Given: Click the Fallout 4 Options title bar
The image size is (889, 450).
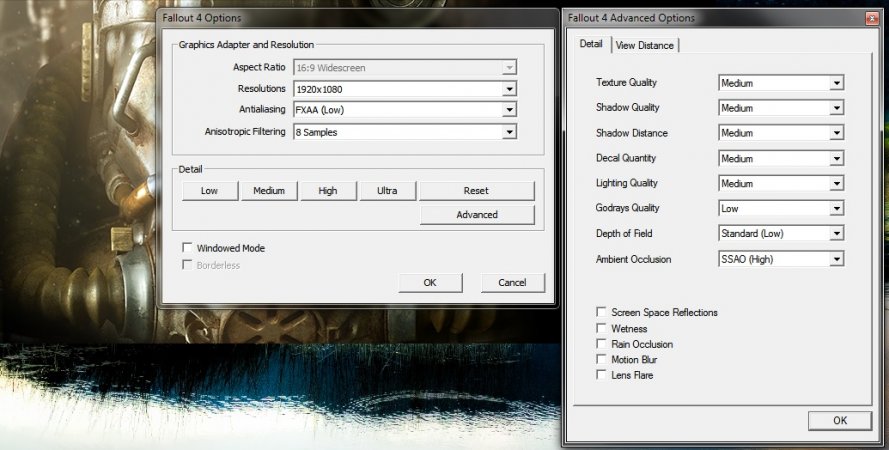Looking at the screenshot, I should pyautogui.click(x=357, y=18).
